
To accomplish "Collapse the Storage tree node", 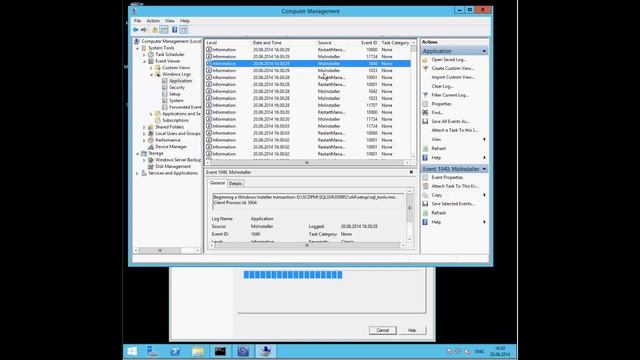I will pos(138,153).
